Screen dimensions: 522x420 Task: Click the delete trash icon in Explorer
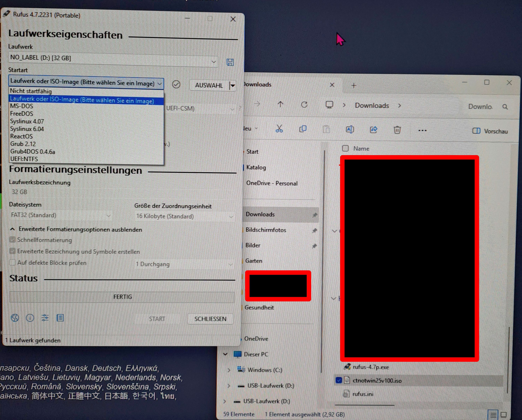[397, 130]
